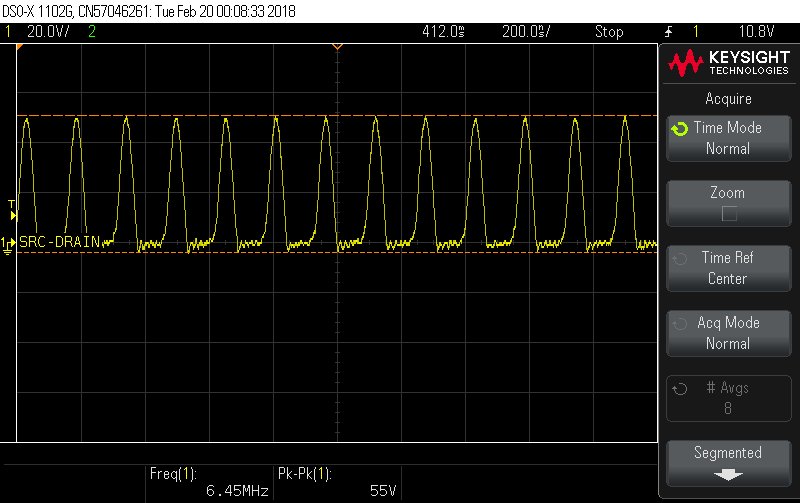Click the Time Ref rotary icon
This screenshot has width=800, height=503.
click(x=680, y=259)
